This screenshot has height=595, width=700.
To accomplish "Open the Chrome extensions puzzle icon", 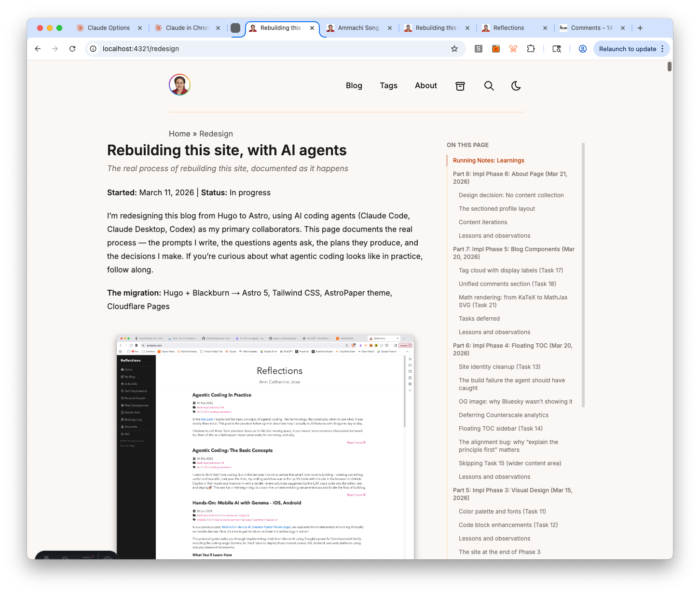I will click(x=531, y=49).
